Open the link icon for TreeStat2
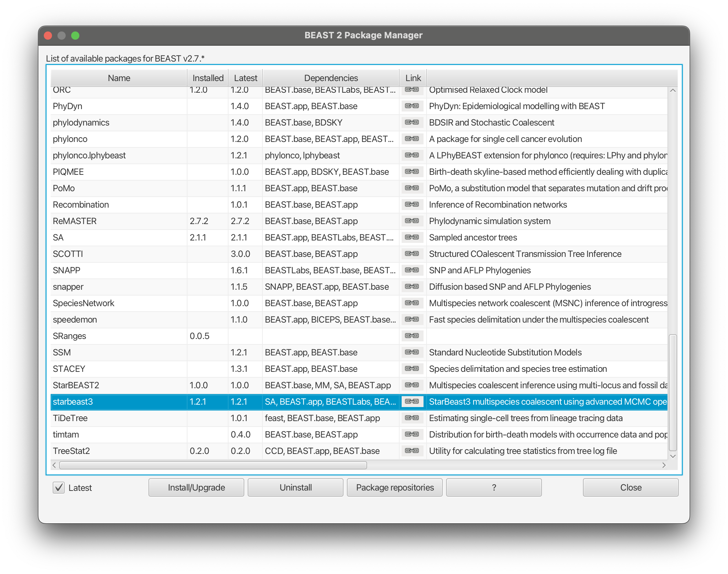This screenshot has height=574, width=728. tap(412, 451)
